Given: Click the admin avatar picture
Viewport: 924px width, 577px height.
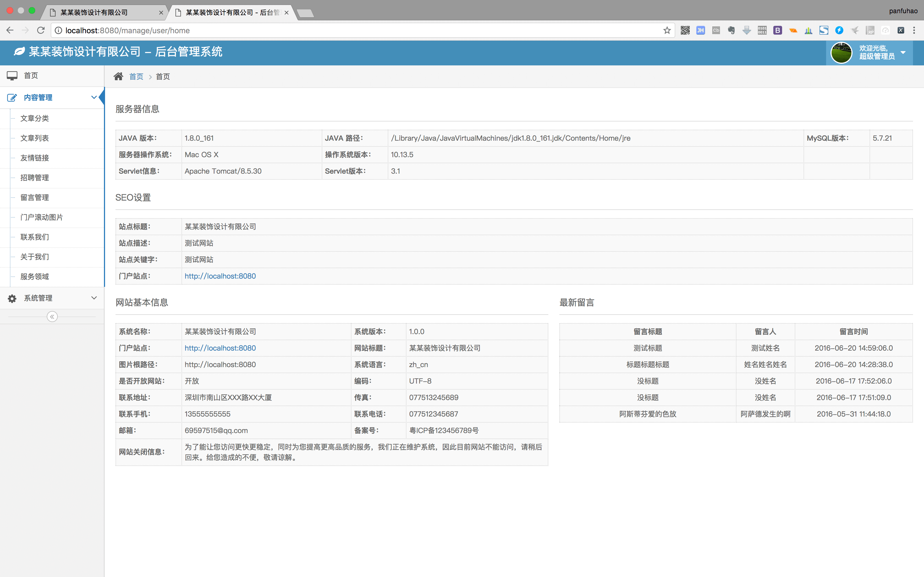Looking at the screenshot, I should pos(841,53).
